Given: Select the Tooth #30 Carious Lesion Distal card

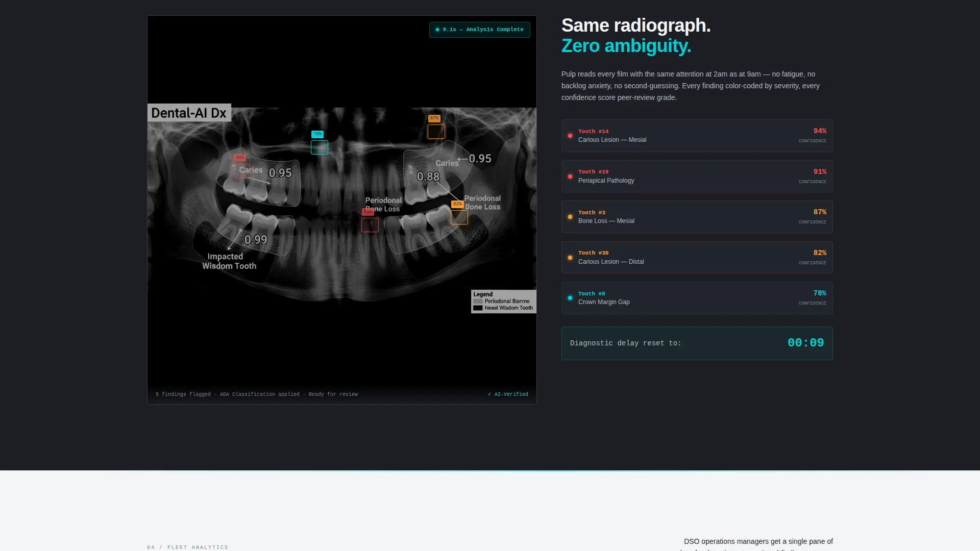Looking at the screenshot, I should pos(697,257).
